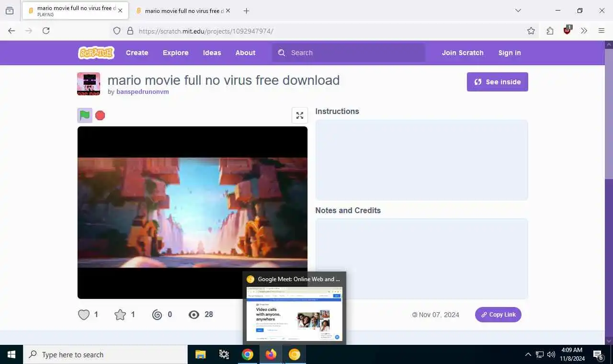The image size is (613, 364).
Task: Open notification center with 6 notifications
Action: point(598,355)
